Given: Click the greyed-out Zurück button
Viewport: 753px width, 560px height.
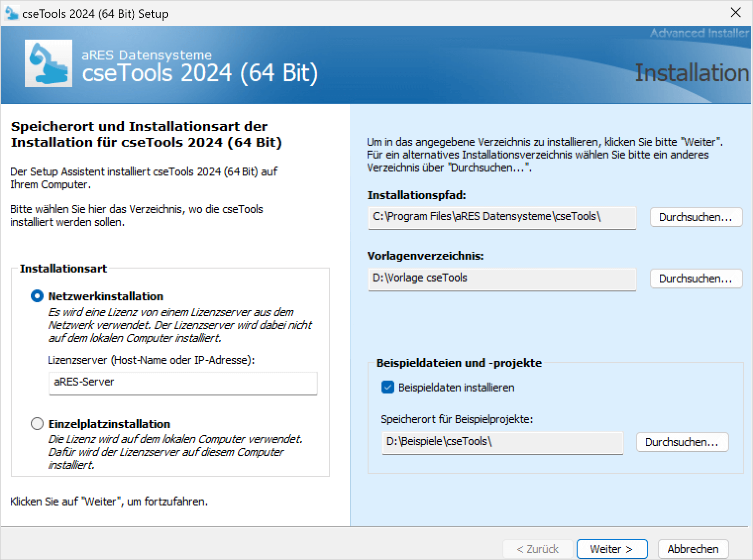Looking at the screenshot, I should point(538,549).
